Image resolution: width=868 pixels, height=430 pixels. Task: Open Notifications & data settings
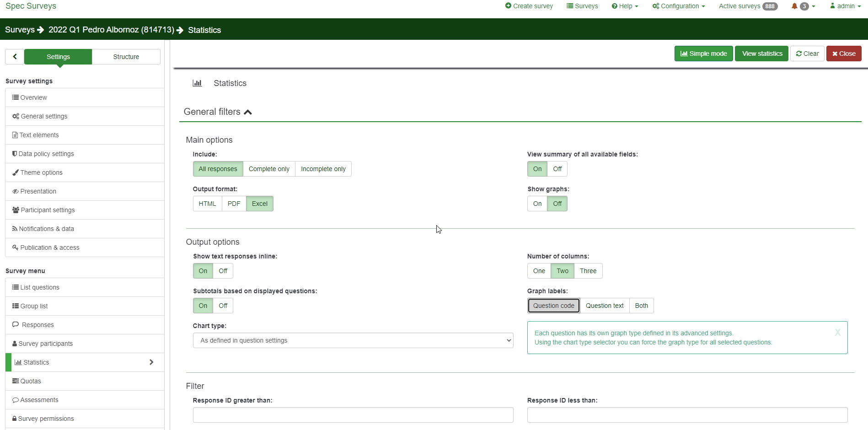pos(46,229)
